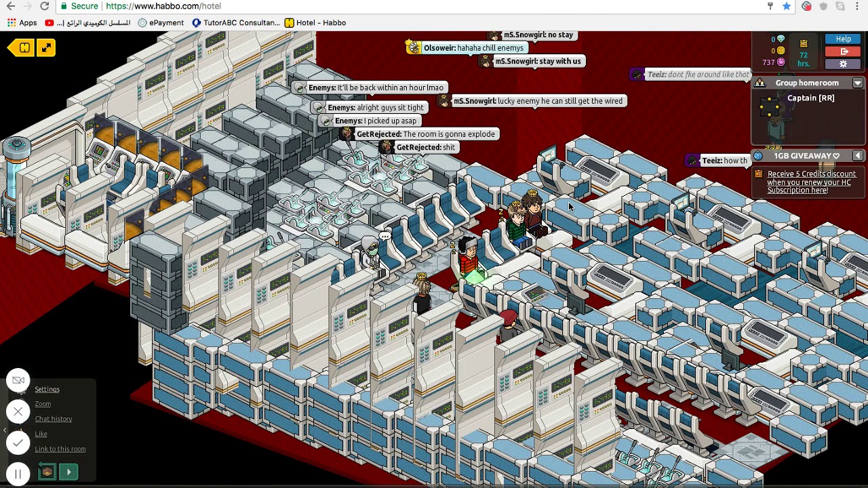Expand the 1GB GIVEAWAY panel arrow
The height and width of the screenshot is (488, 868).
(857, 156)
